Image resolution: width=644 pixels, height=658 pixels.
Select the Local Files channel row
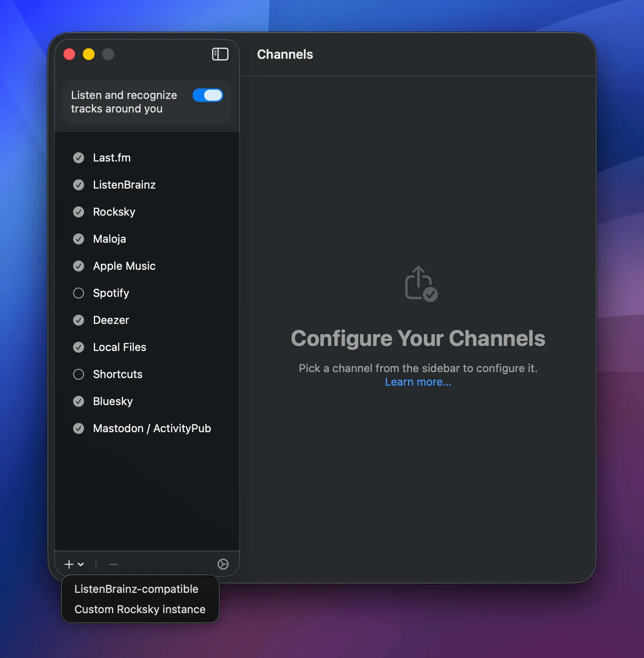tap(147, 347)
